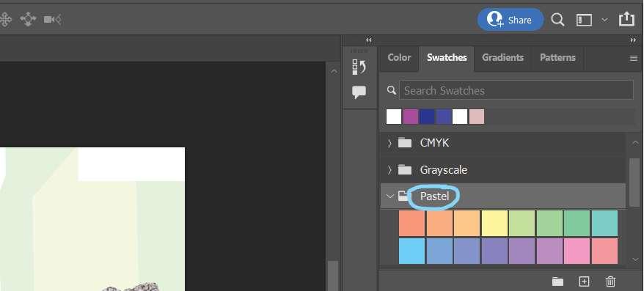Open the workspace layout icon

(x=584, y=20)
